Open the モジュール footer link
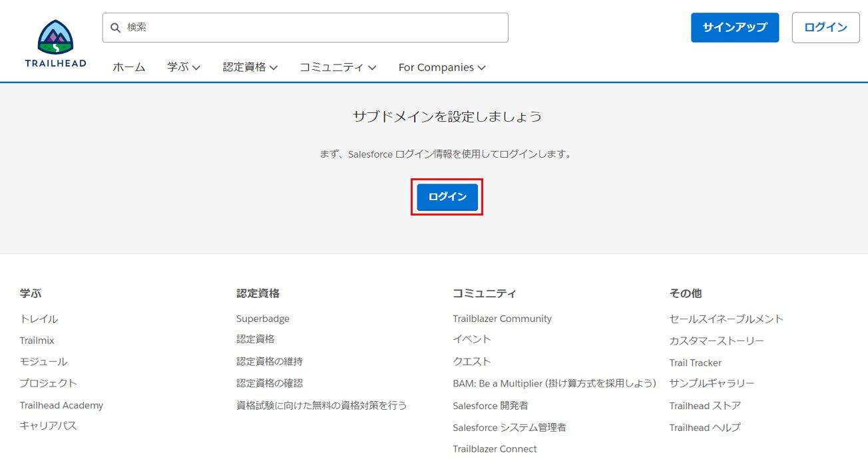This screenshot has width=868, height=459. click(x=43, y=362)
